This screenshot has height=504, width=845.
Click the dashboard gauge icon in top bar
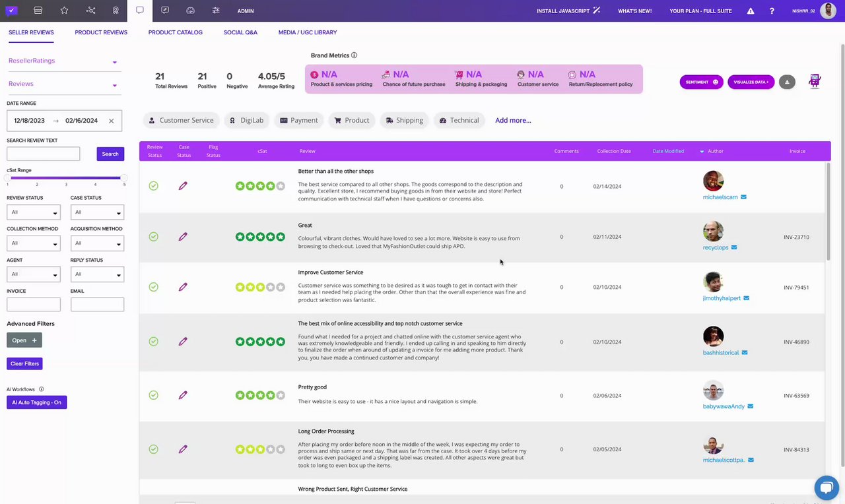[190, 11]
